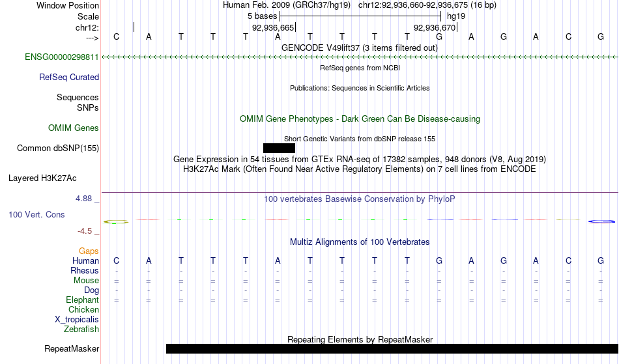The height and width of the screenshot is (364, 619).
Task: Click the hg19 label beside the scale bar
Action: (456, 16)
